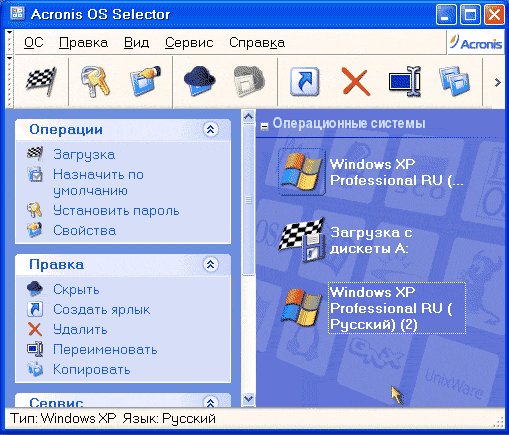Image resolution: width=509 pixels, height=435 pixels.
Task: Select the first Windows XP Professional RU icon
Action: click(x=302, y=172)
